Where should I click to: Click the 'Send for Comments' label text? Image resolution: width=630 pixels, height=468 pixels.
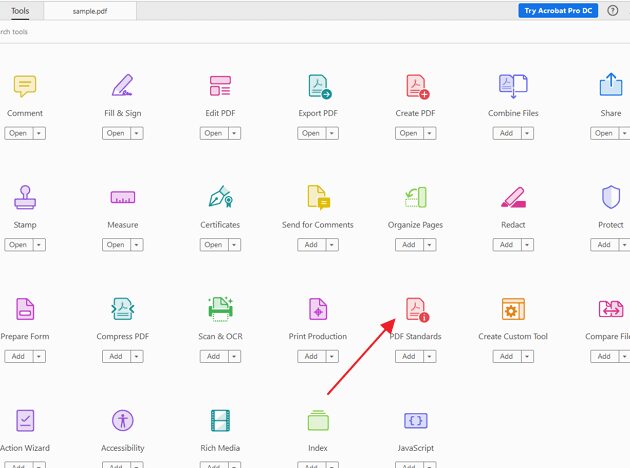(x=318, y=225)
